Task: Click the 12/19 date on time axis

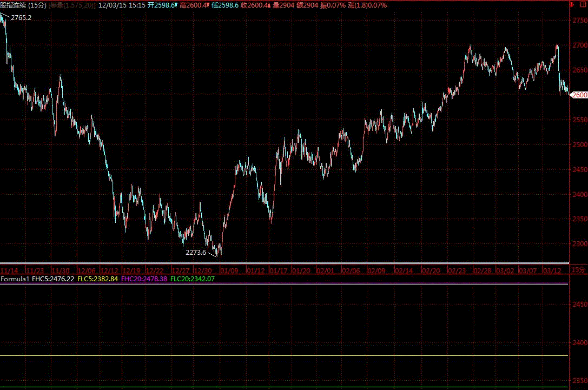Action: pyautogui.click(x=132, y=270)
